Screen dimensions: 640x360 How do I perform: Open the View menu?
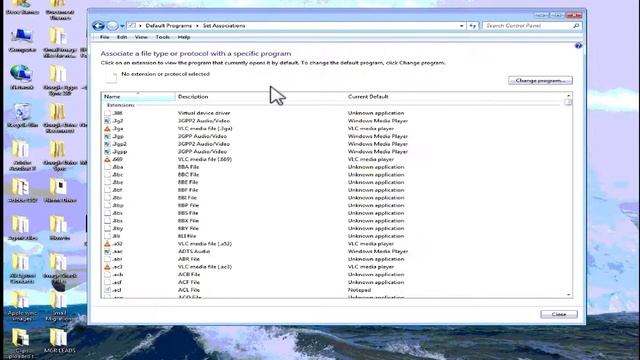141,37
